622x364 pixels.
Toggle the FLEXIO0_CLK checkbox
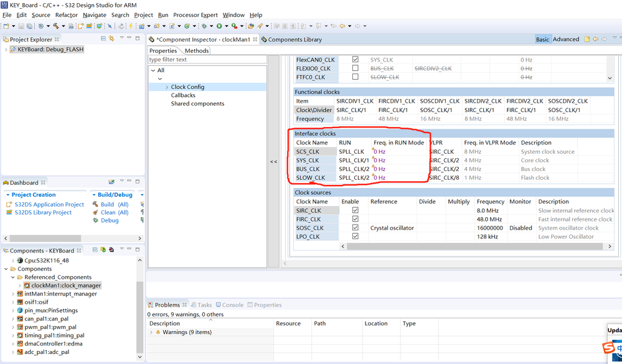pos(356,68)
